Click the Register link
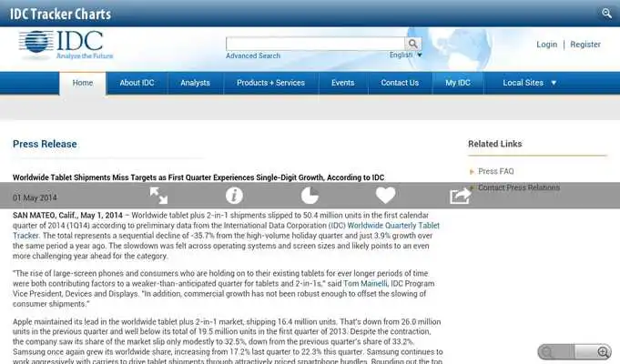The width and height of the screenshot is (620, 364). pyautogui.click(x=585, y=45)
